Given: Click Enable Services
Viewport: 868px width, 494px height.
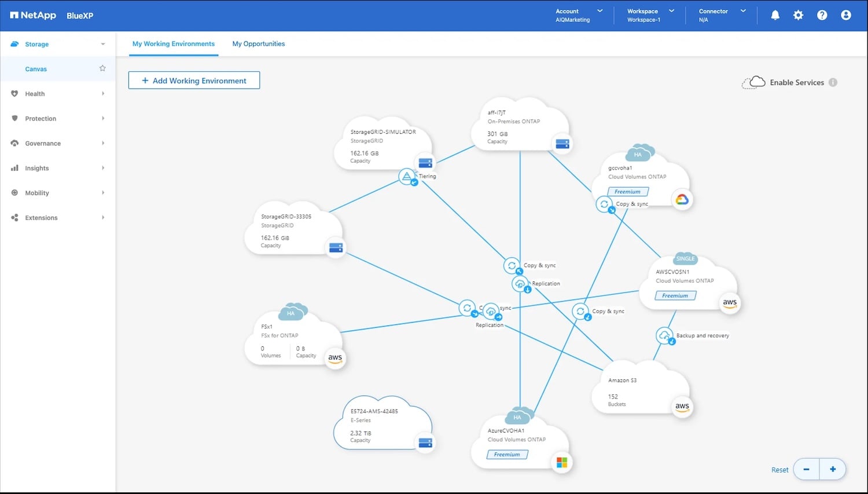Looking at the screenshot, I should pos(797,82).
